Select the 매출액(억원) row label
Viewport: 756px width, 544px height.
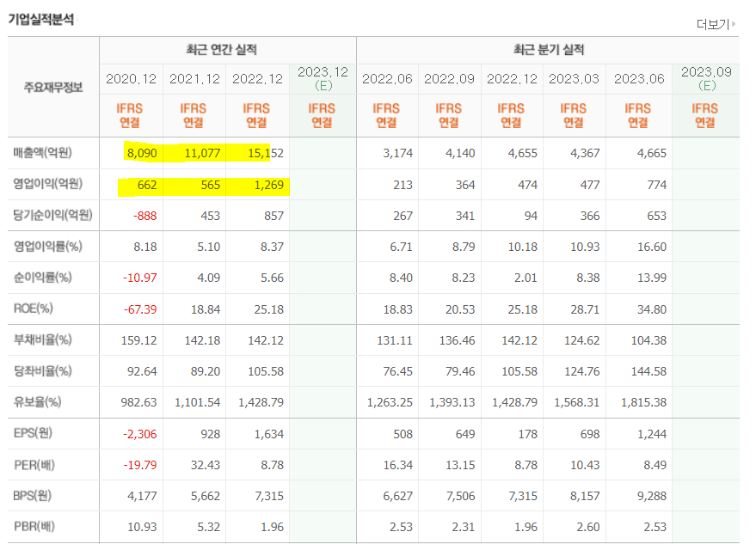(x=43, y=153)
